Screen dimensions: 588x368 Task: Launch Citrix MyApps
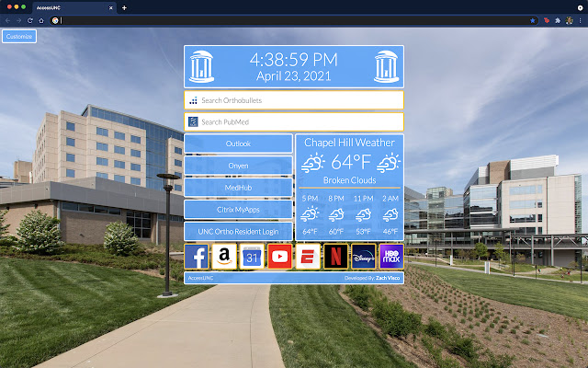pyautogui.click(x=238, y=210)
